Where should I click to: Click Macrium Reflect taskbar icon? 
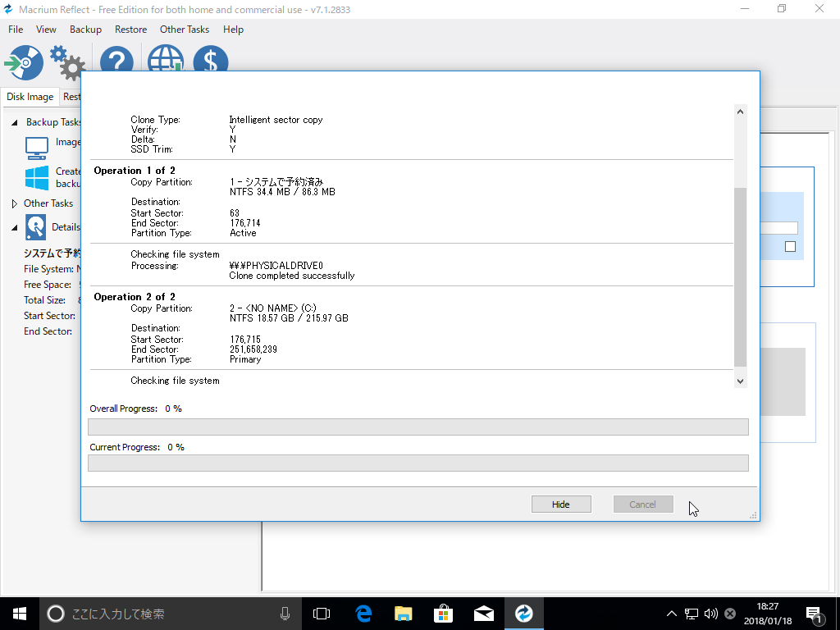point(524,614)
